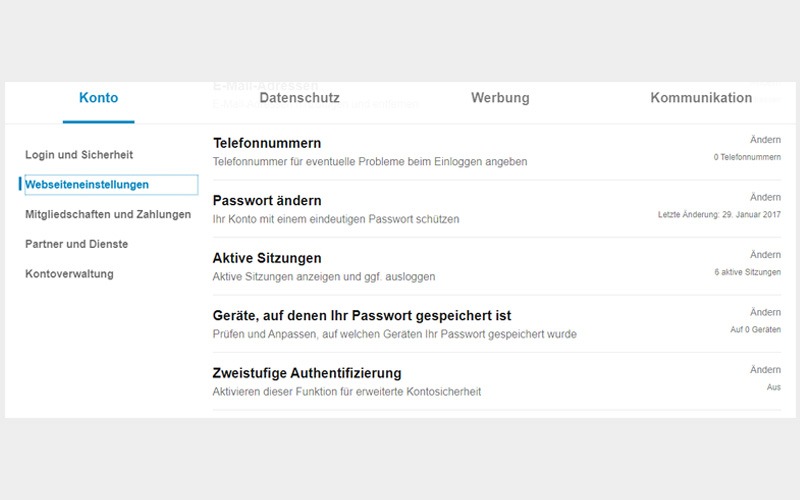The height and width of the screenshot is (500, 800).
Task: Expand Zweistufige Authentifizierung setting
Action: pyautogui.click(x=307, y=373)
